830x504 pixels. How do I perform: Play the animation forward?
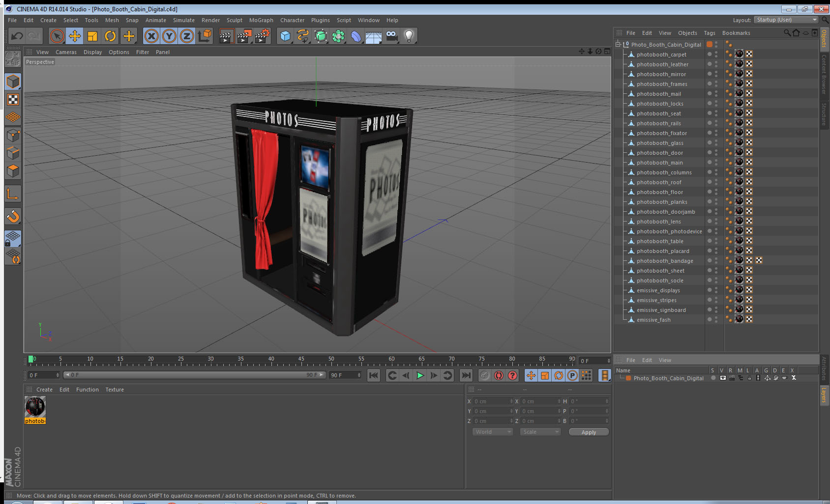pyautogui.click(x=420, y=375)
